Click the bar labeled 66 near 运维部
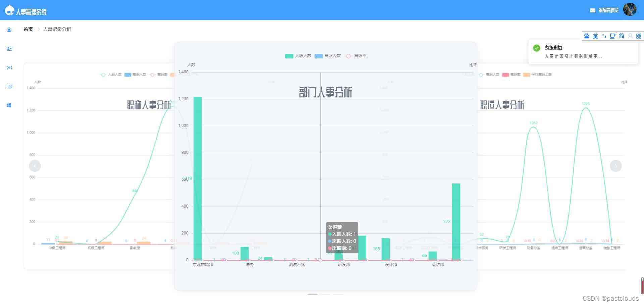This screenshot has width=644, height=305. click(433, 256)
